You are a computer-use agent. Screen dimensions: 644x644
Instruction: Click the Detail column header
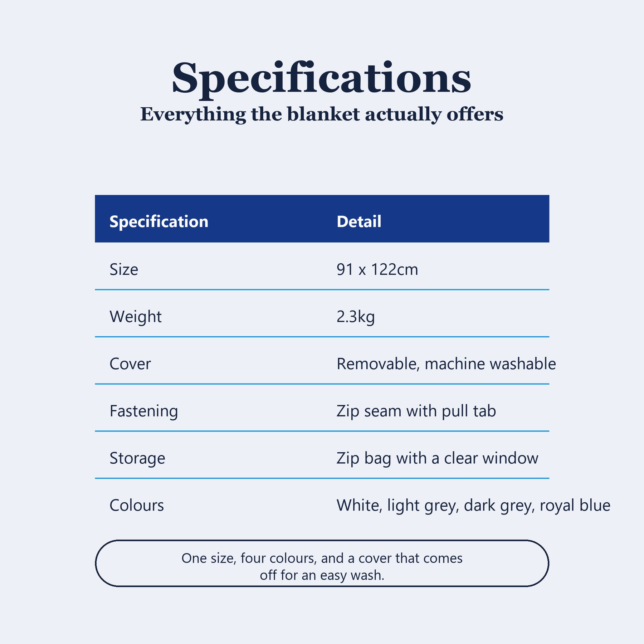359,221
